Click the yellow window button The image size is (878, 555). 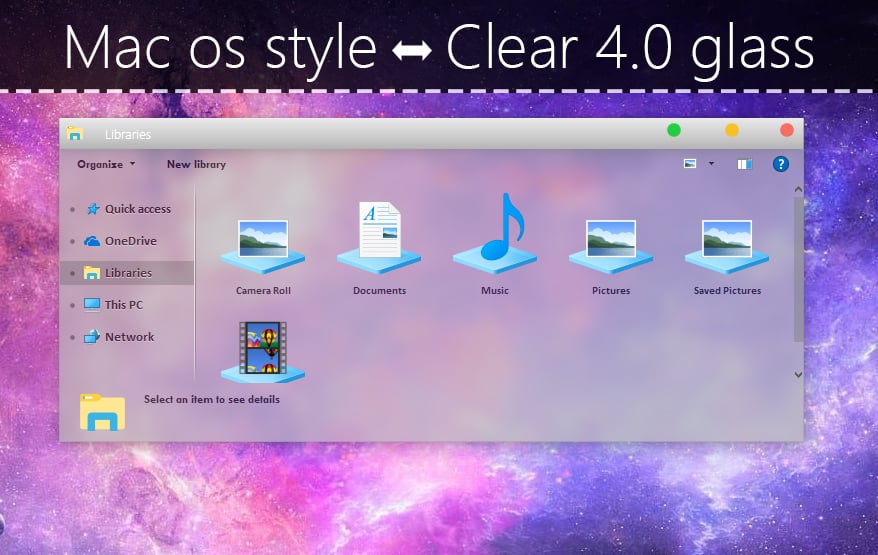pyautogui.click(x=732, y=130)
